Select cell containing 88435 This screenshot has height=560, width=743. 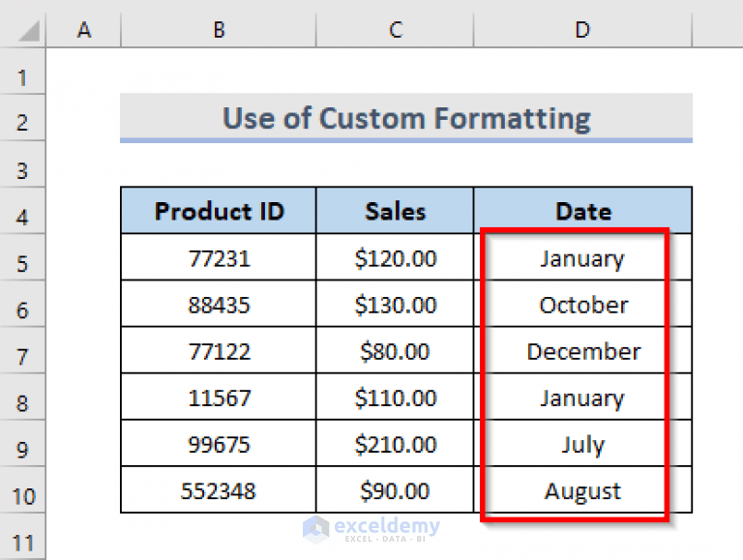[x=219, y=304]
